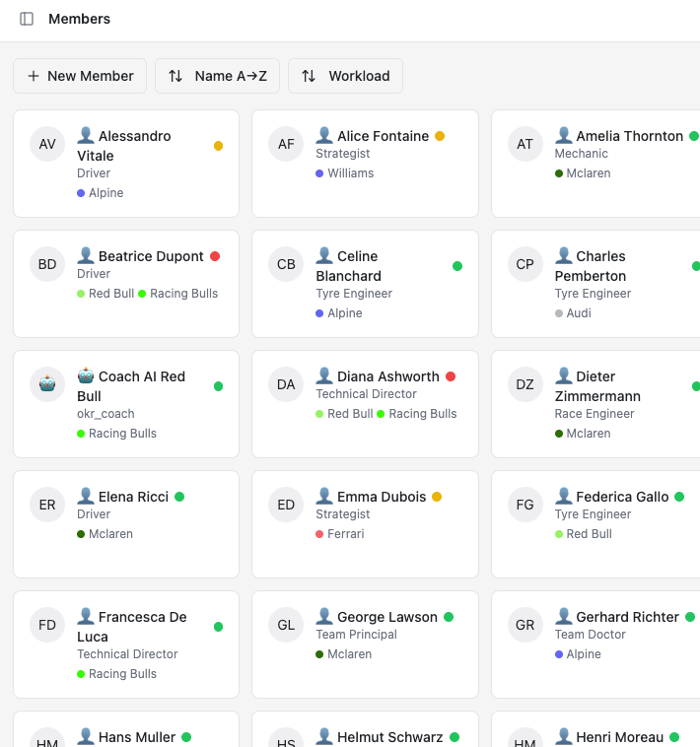
Task: Sort members by Workload
Action: click(x=345, y=76)
